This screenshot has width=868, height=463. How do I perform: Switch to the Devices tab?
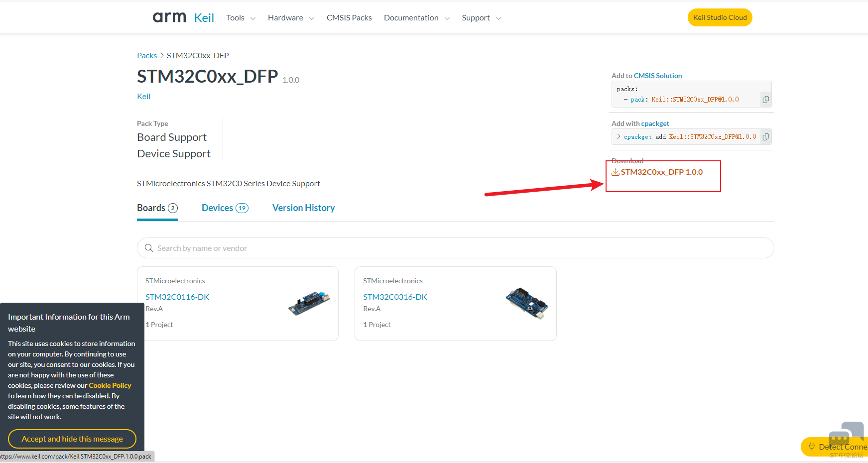[x=225, y=208]
